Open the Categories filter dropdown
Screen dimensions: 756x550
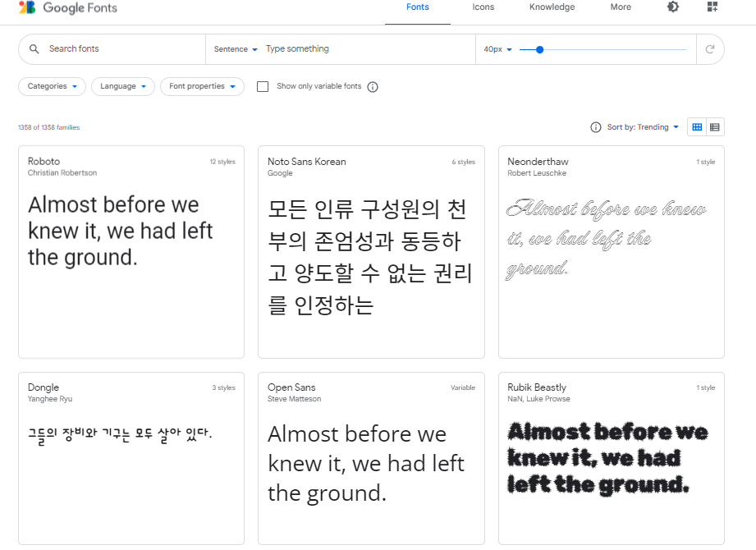coord(52,87)
